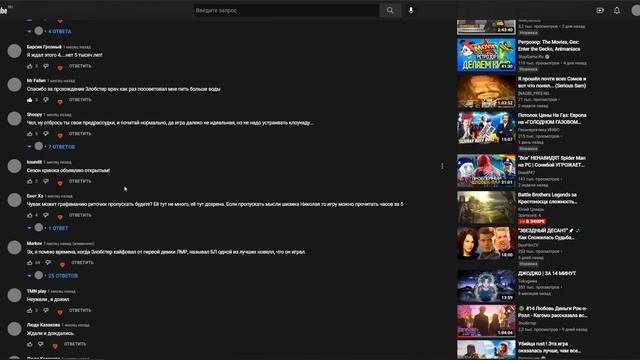Reply to the Люда Казакова comment
The image size is (640, 360).
pos(75,344)
